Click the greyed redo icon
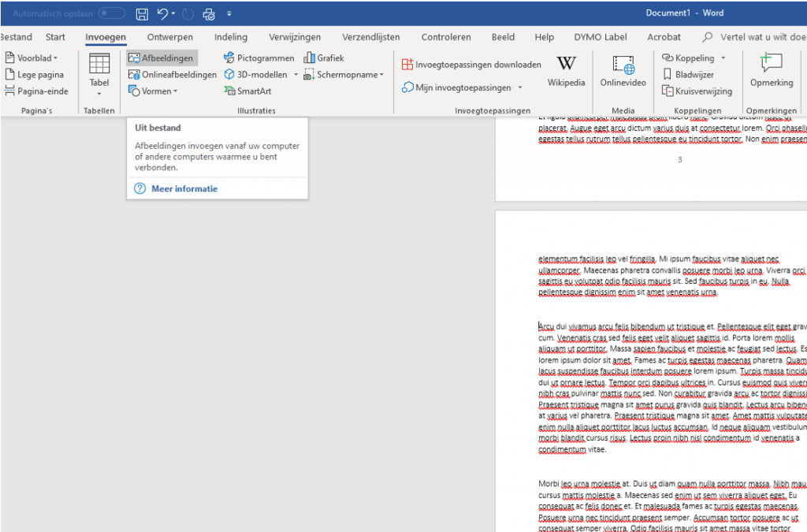The height and width of the screenshot is (532, 807). click(188, 14)
